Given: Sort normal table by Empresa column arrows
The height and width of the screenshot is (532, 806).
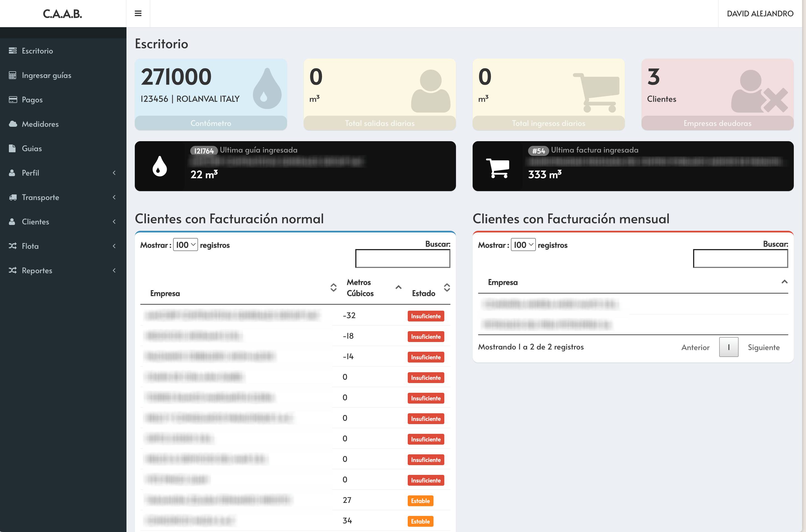Looking at the screenshot, I should (333, 288).
